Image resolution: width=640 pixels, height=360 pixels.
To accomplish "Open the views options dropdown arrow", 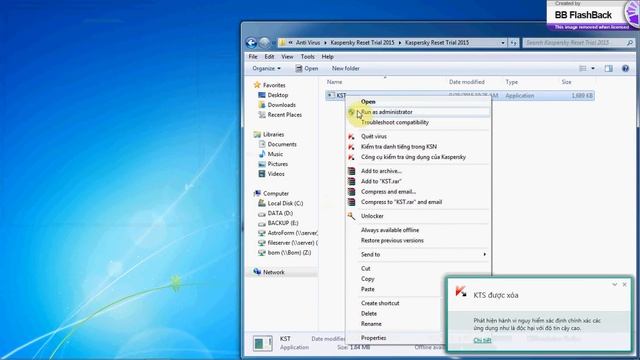I will [593, 69].
